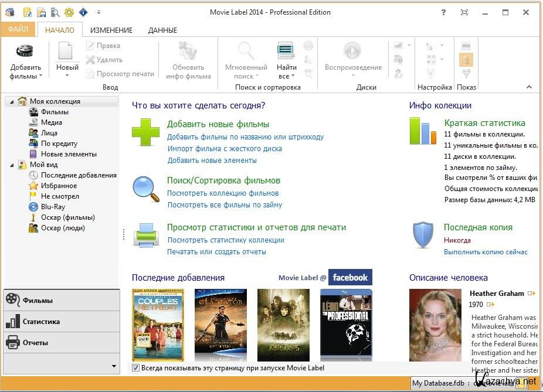Screen dimensions: 543x392
Task: Switch to the ИЗМЕНЕНИЕ ribbon tab
Action: pos(111,30)
